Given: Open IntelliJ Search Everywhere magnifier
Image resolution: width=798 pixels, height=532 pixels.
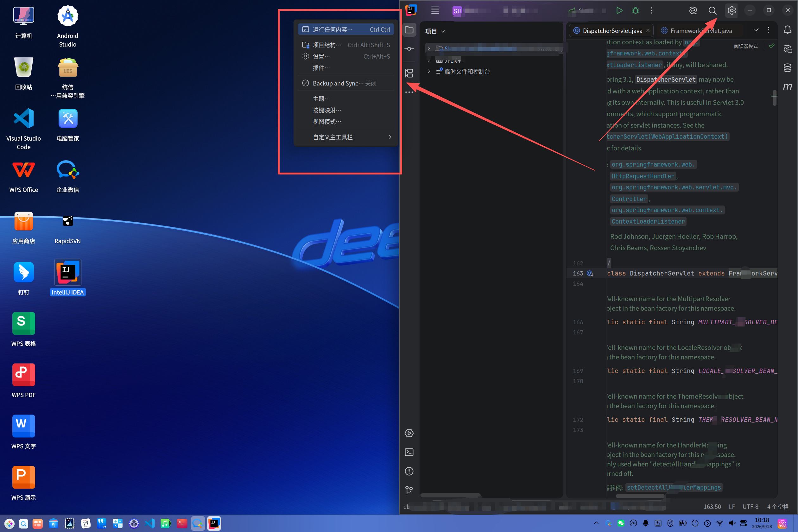Looking at the screenshot, I should tap(712, 10).
